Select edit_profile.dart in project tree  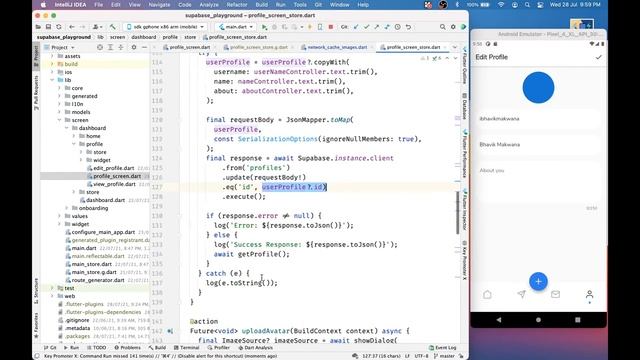(x=113, y=168)
